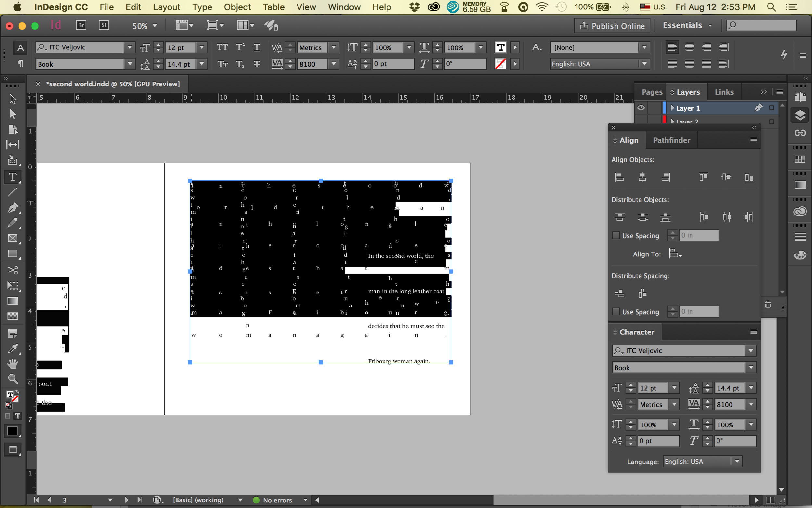Select the Selection tool arrow
The image size is (812, 508).
[x=12, y=99]
